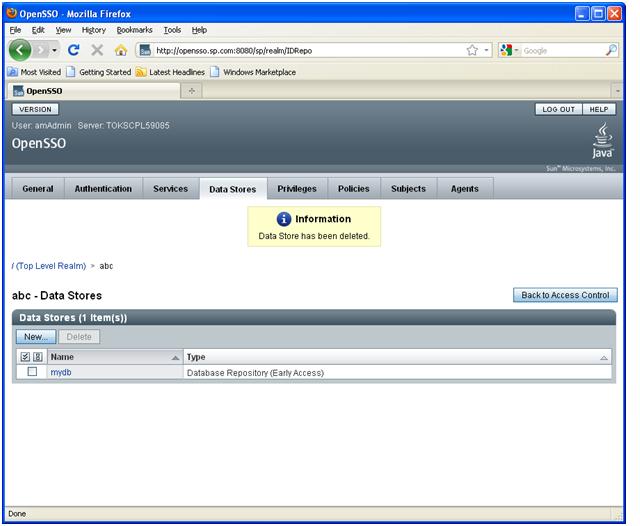Click the Stop loading X icon
The width and height of the screenshot is (640, 526).
[97, 50]
